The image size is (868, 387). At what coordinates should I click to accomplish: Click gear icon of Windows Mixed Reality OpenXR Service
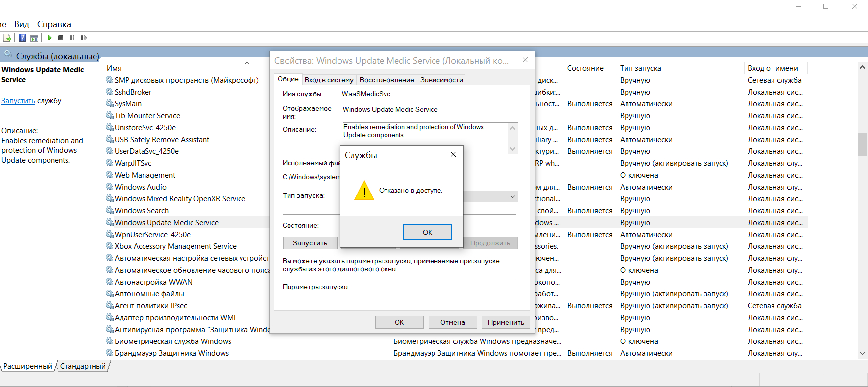pos(109,198)
